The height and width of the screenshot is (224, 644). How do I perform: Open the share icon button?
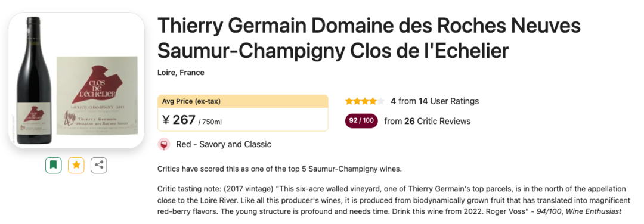[98, 165]
